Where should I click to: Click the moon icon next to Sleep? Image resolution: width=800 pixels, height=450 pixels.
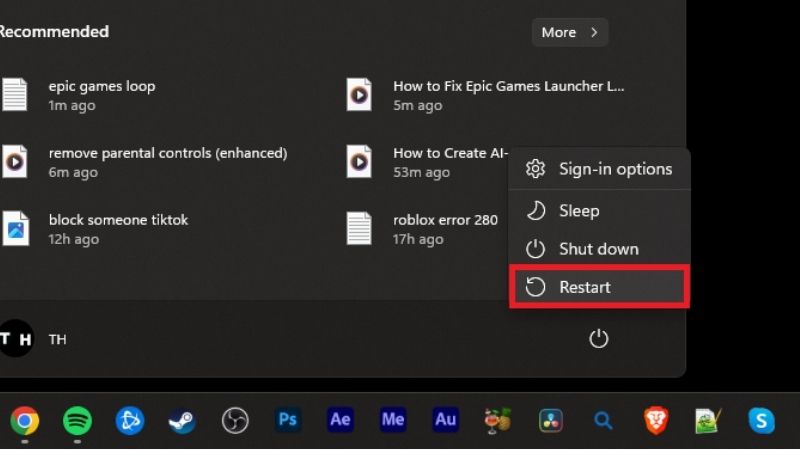[x=535, y=211]
